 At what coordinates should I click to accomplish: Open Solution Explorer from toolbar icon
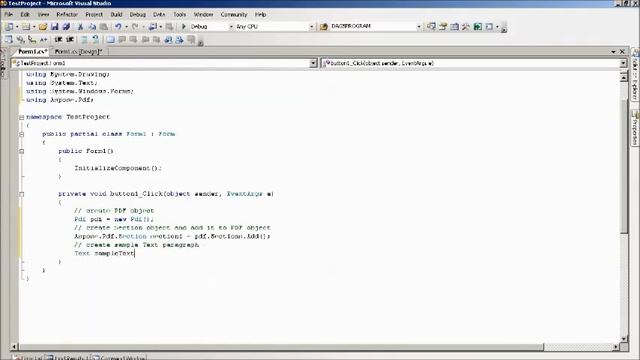pos(431,27)
